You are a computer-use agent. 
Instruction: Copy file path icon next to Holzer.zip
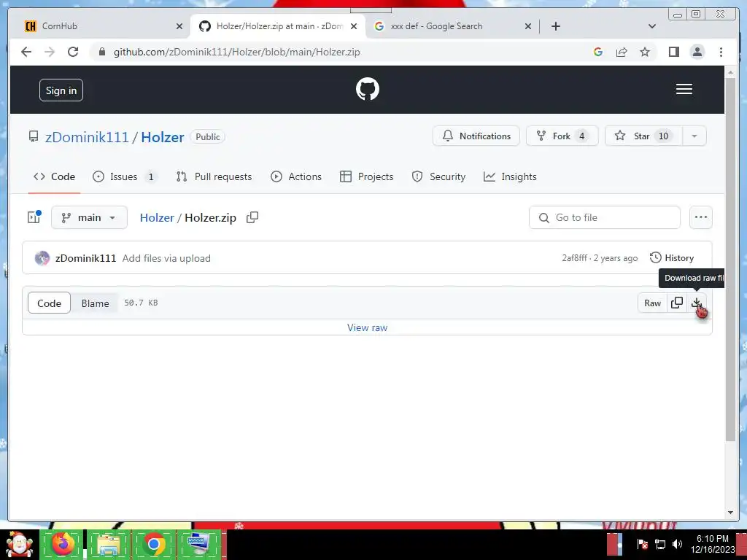pyautogui.click(x=252, y=217)
